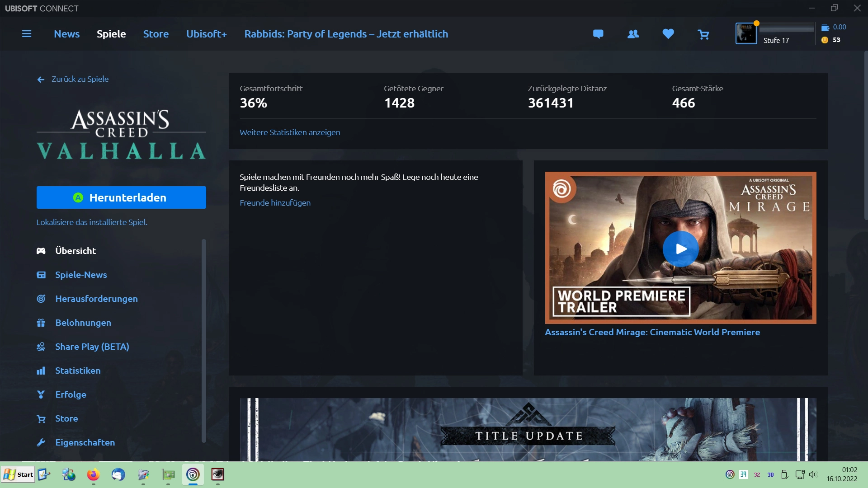The width and height of the screenshot is (868, 488).
Task: Click the Assassin's Creed Valhalla logo
Action: point(121,135)
